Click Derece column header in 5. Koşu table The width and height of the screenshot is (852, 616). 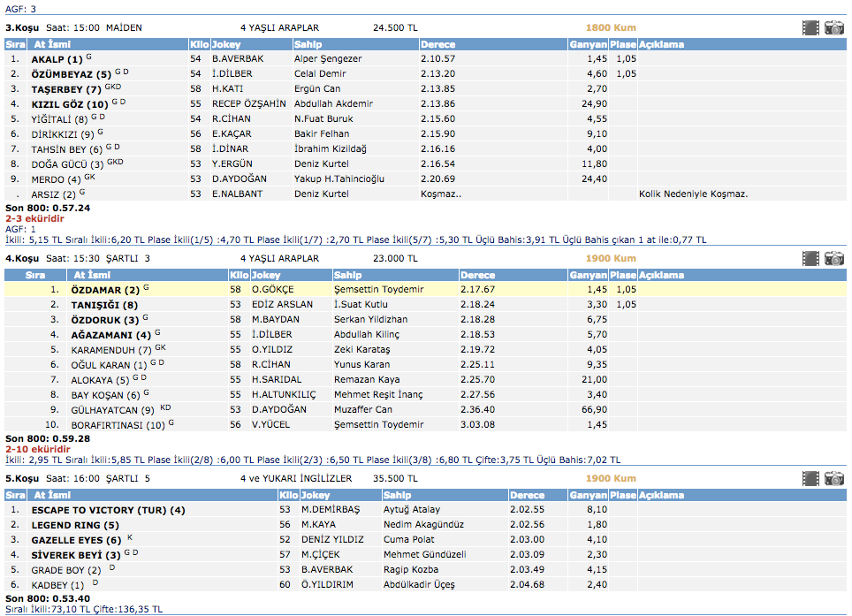click(527, 495)
